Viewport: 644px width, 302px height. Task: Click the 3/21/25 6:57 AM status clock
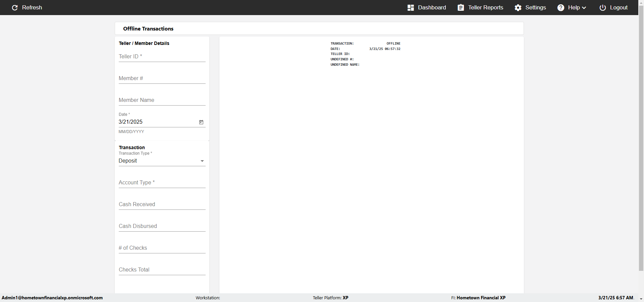coord(616,298)
